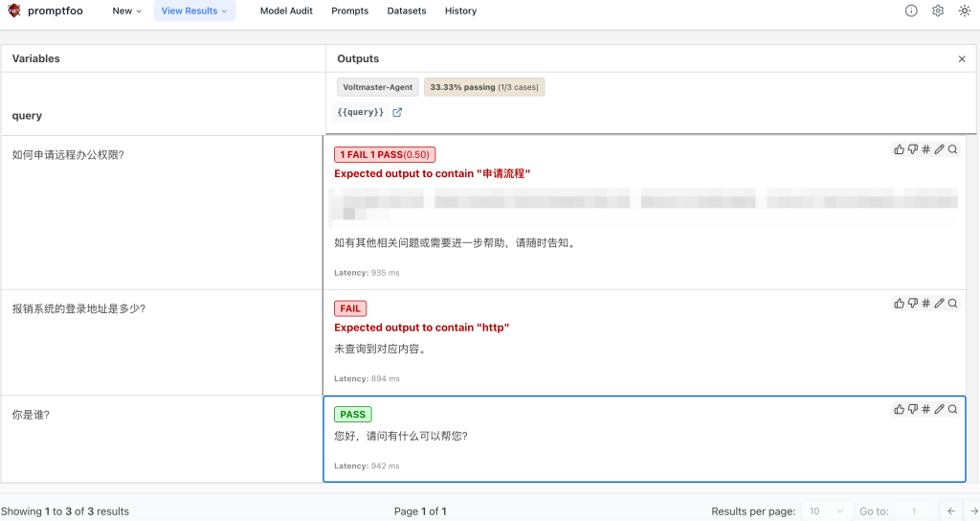Image resolution: width=980 pixels, height=521 pixels.
Task: Open the {{query}} prompt external link icon
Action: point(397,112)
